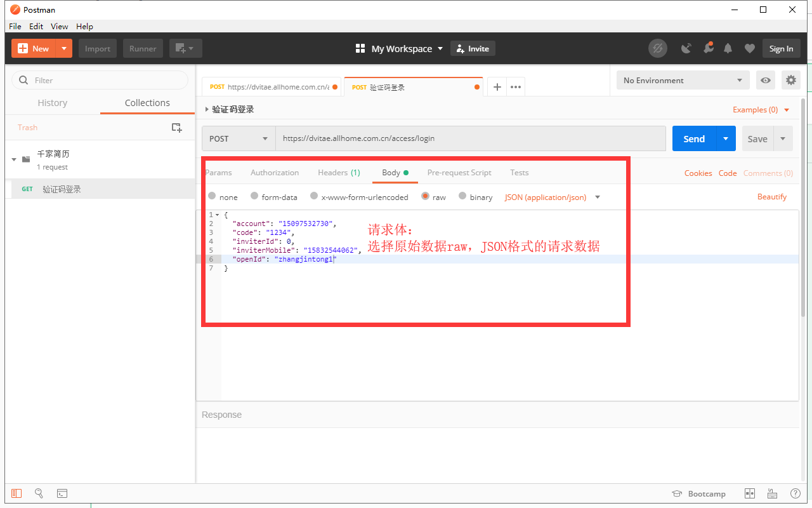Click the Invite button
The width and height of the screenshot is (812, 508).
tap(473, 48)
